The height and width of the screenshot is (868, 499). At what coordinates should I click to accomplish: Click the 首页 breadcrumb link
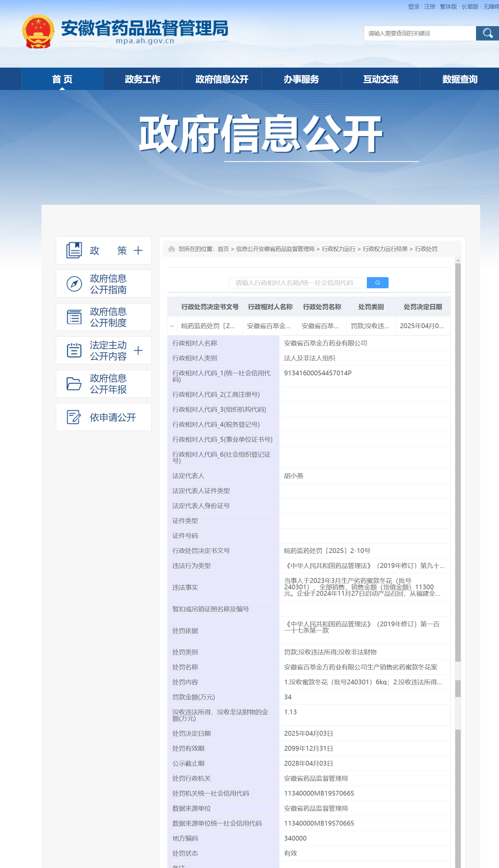[223, 249]
